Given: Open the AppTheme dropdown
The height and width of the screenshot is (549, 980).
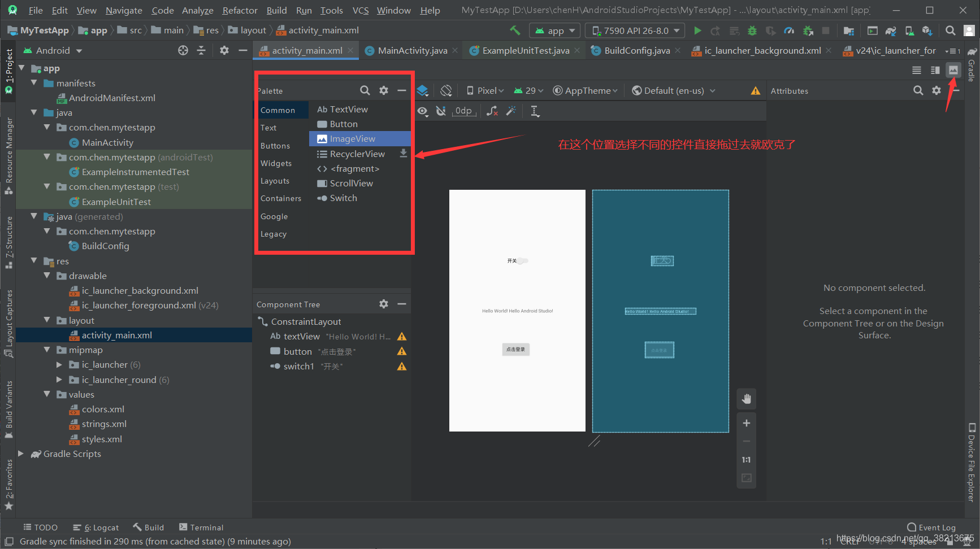Looking at the screenshot, I should tap(586, 90).
